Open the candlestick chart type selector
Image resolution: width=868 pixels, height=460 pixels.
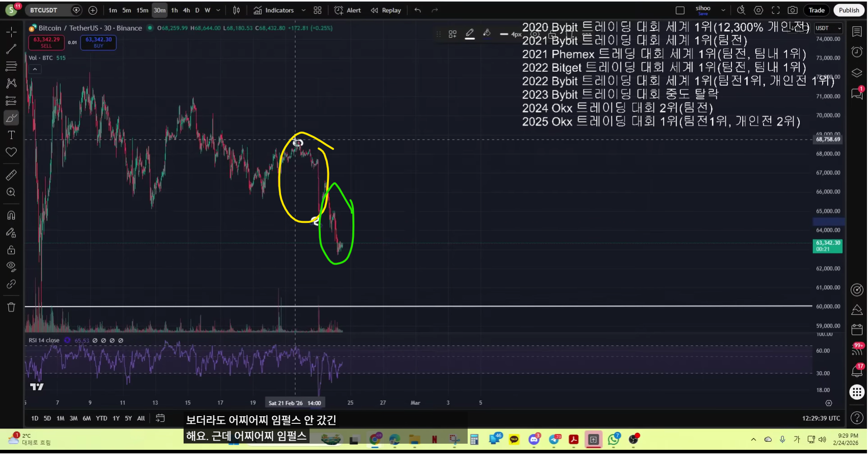(237, 10)
